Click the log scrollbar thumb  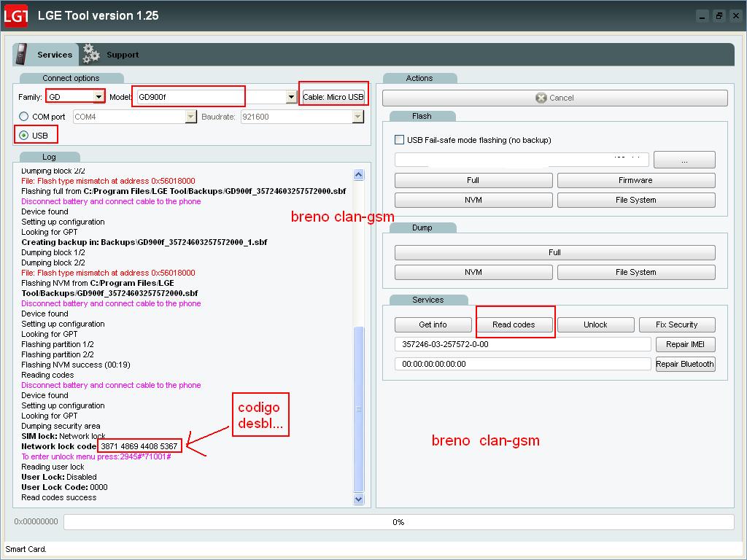click(359, 409)
